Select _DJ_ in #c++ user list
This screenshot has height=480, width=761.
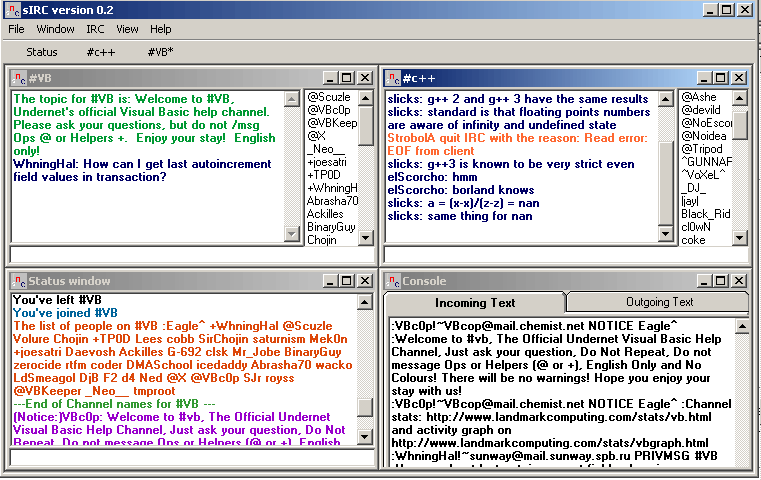(x=693, y=188)
